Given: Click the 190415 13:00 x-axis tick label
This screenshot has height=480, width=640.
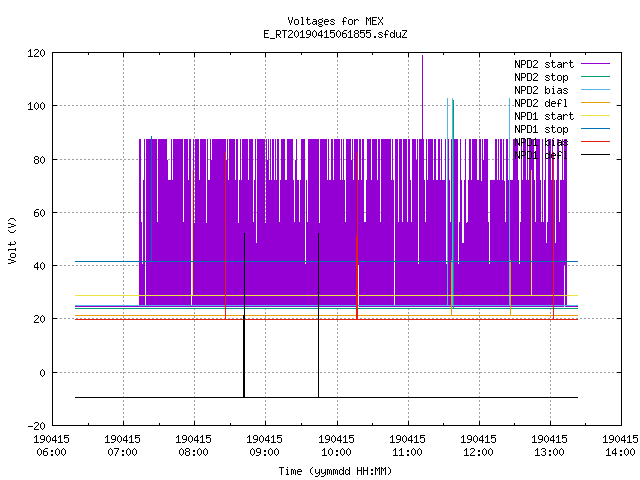Looking at the screenshot, I should [x=549, y=446].
